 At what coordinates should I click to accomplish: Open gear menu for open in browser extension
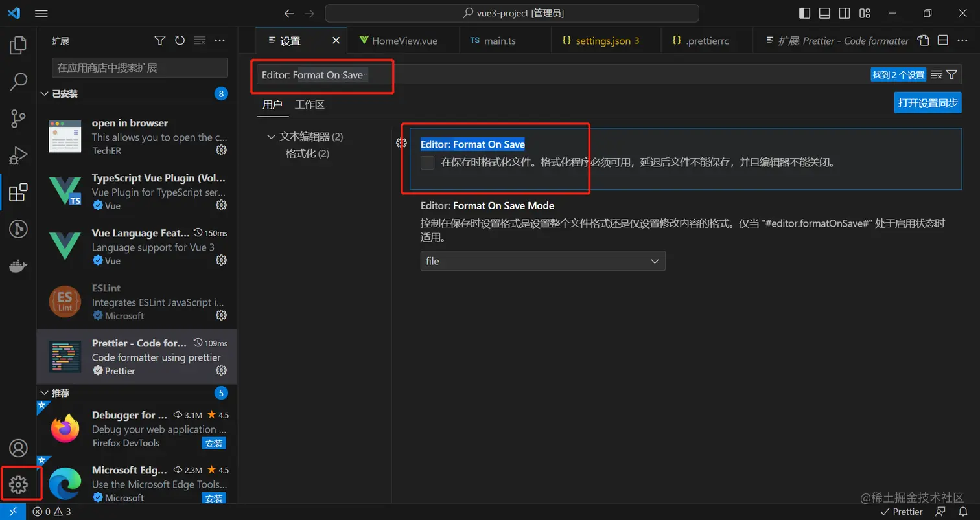click(x=221, y=150)
